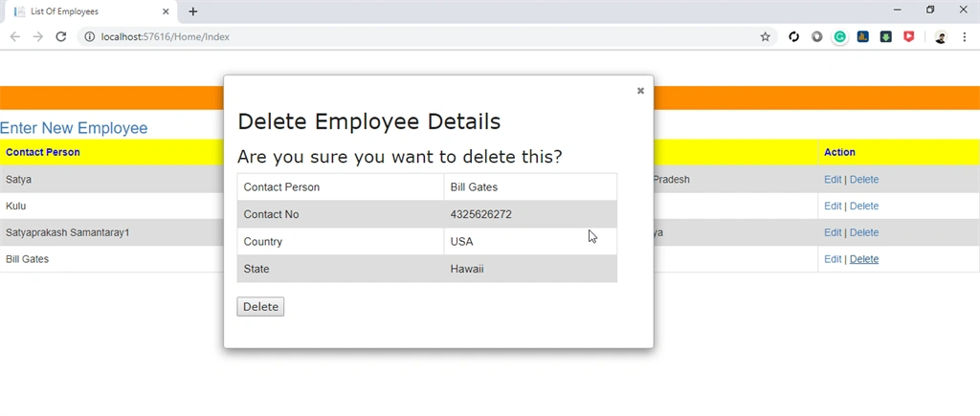980x416 pixels.
Task: Click the Delete button in the dialog
Action: click(x=260, y=307)
